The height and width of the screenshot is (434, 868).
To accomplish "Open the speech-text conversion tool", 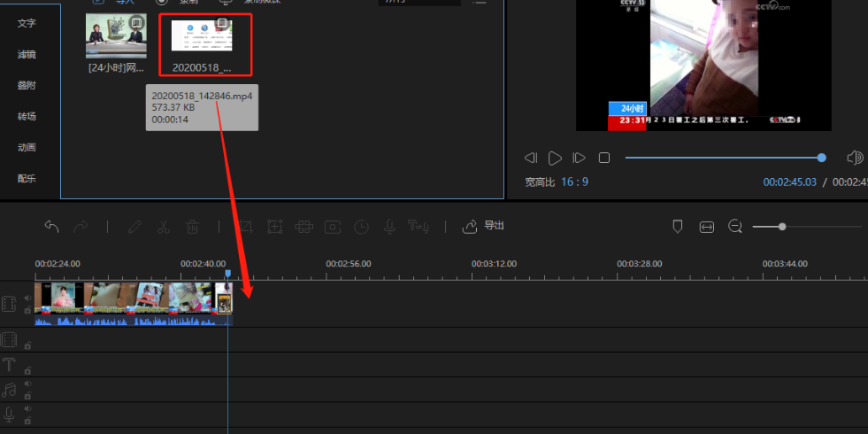I will [x=419, y=226].
